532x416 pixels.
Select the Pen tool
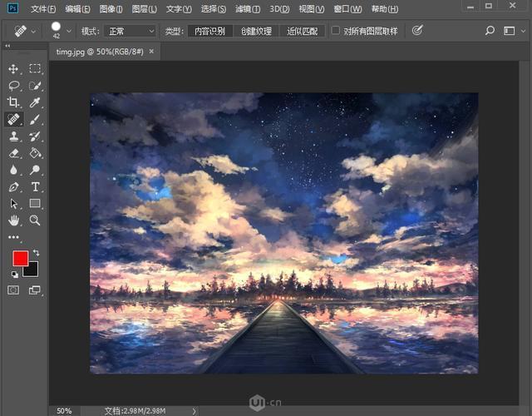(x=13, y=186)
